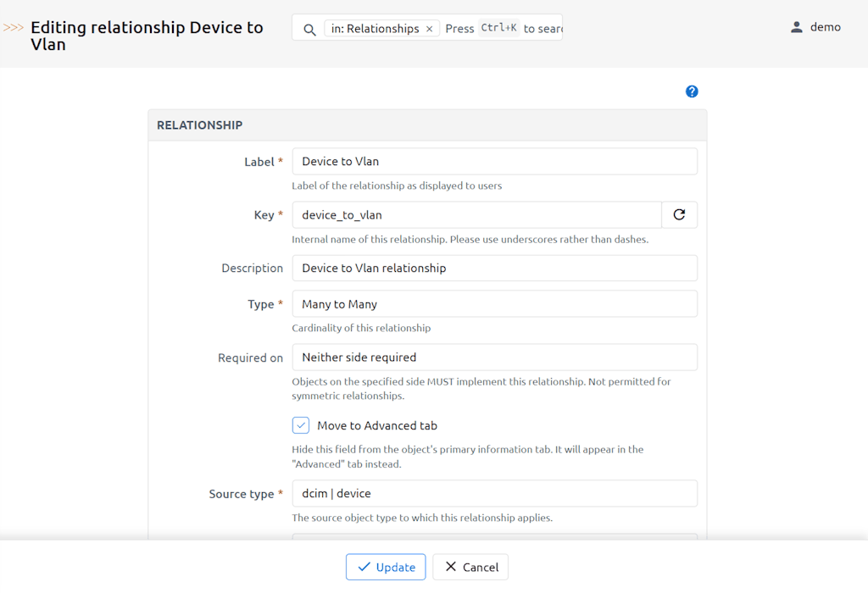Click the Key field containing device_to_vlan
This screenshot has width=868, height=593.
coord(476,215)
